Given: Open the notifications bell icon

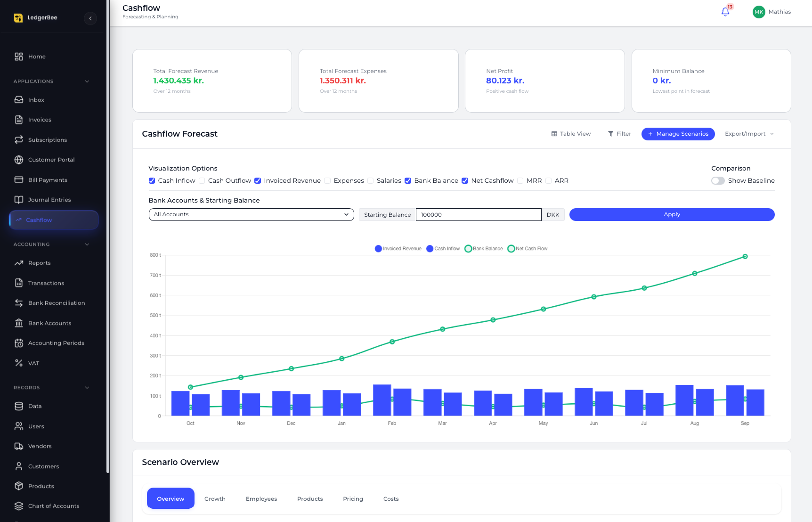Looking at the screenshot, I should click(x=725, y=12).
